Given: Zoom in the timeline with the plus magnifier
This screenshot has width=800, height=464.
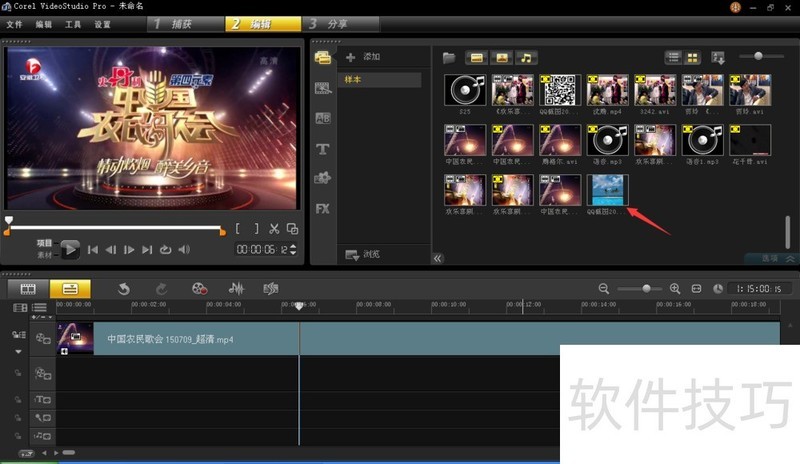Looking at the screenshot, I should [675, 288].
